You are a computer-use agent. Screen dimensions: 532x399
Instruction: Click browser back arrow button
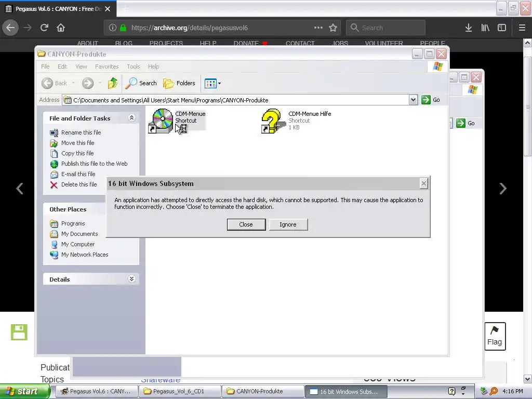click(x=10, y=28)
